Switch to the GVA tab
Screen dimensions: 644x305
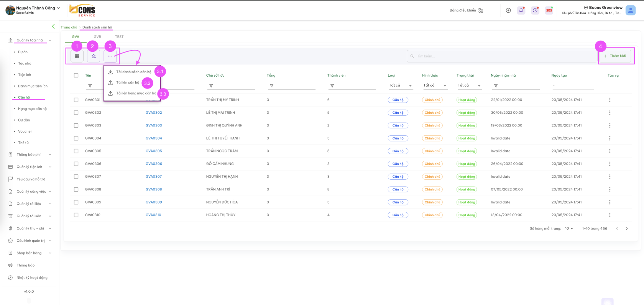(76, 37)
